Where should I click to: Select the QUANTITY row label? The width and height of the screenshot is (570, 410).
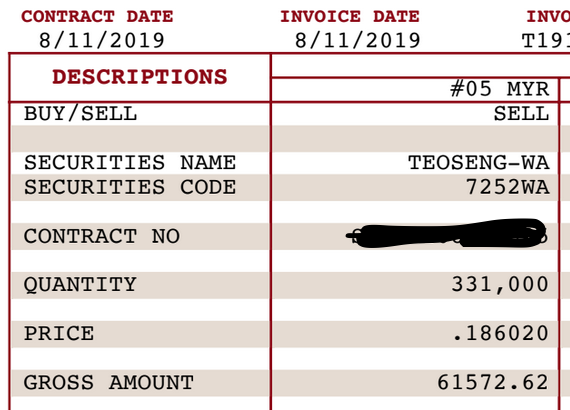pyautogui.click(x=80, y=284)
